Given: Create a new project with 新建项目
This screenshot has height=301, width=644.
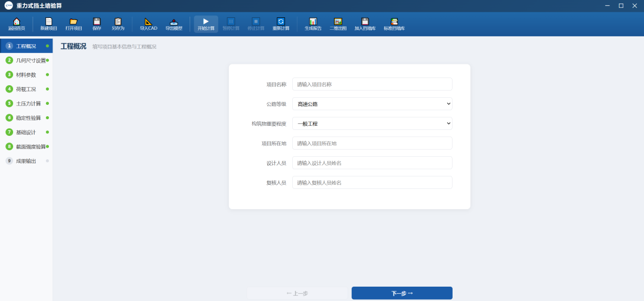Looking at the screenshot, I should (x=48, y=24).
